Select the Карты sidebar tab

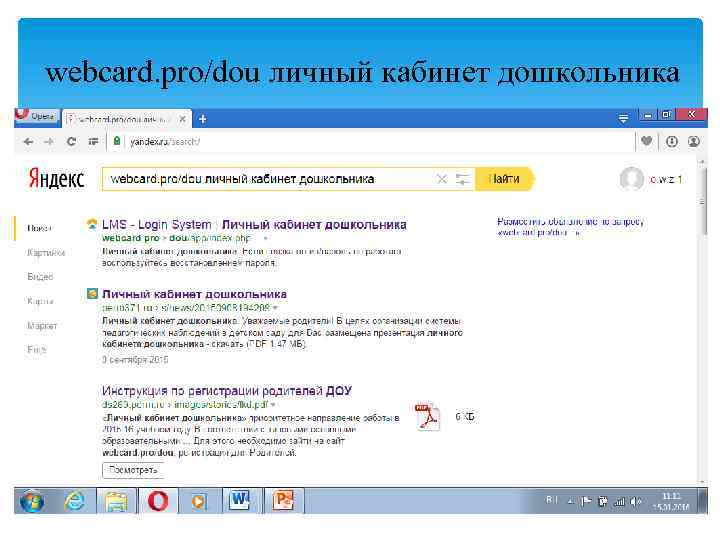click(x=40, y=301)
